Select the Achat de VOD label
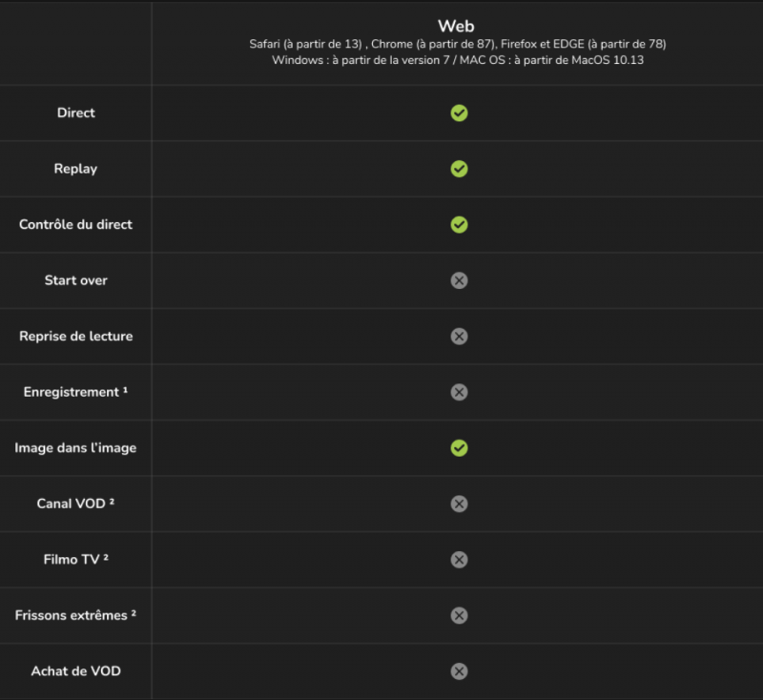This screenshot has height=700, width=763. click(75, 671)
